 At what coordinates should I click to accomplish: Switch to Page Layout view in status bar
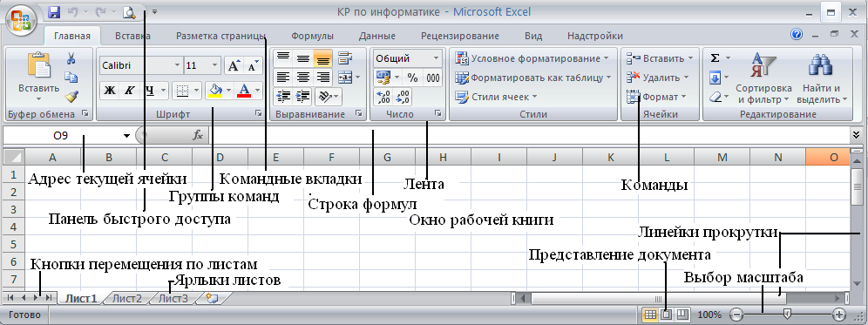click(x=667, y=315)
